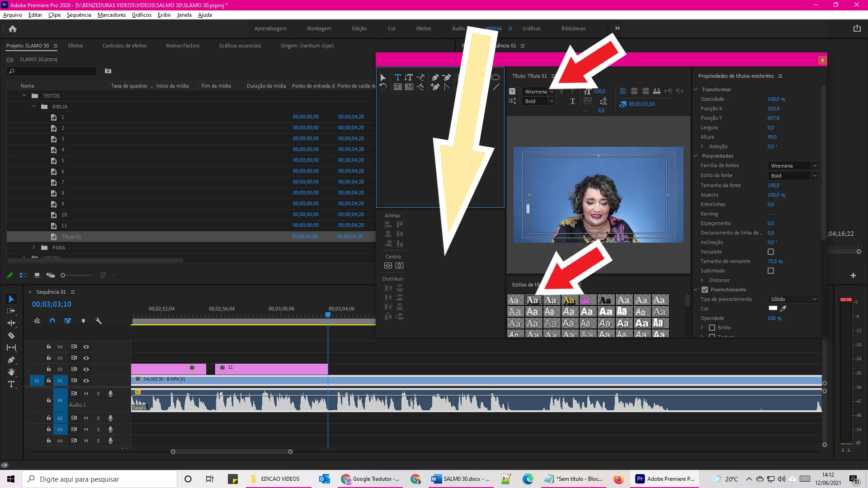
Task: Choose the Track Select Forward tool
Action: [x=11, y=311]
